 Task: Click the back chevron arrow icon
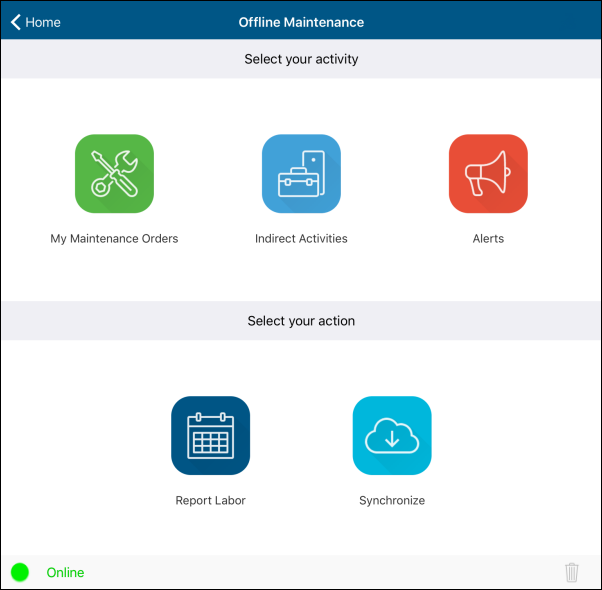pos(15,22)
